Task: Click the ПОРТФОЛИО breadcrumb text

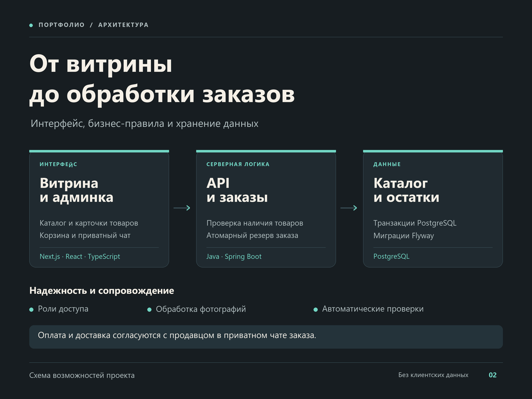Action: pos(62,25)
